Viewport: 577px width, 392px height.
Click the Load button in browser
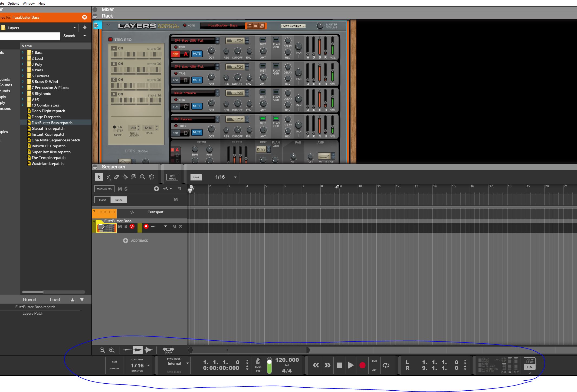(55, 300)
